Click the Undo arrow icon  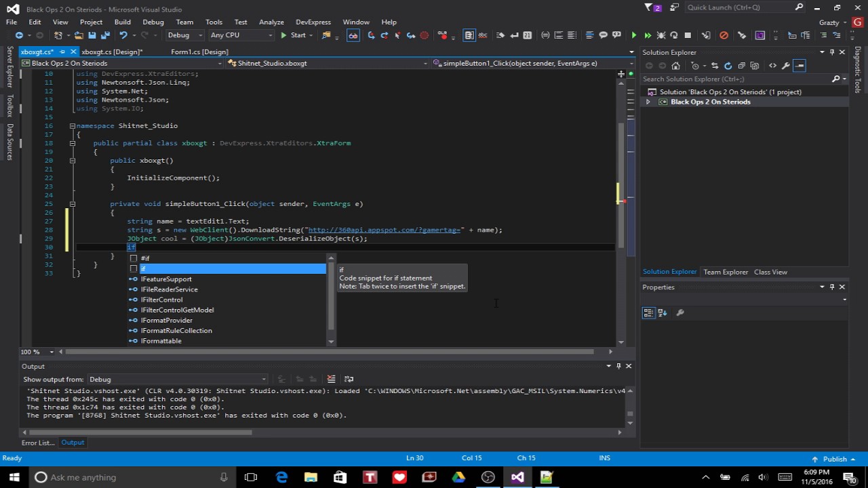pos(123,35)
